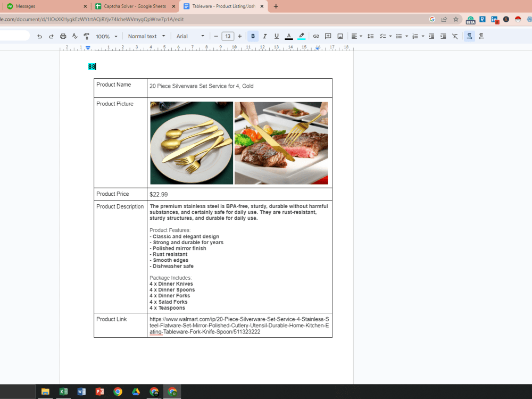Click the Google icon in address bar

click(x=432, y=19)
